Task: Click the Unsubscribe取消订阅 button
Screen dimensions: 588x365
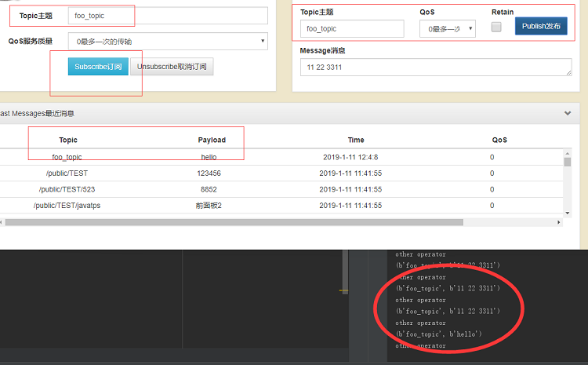Action: point(172,67)
